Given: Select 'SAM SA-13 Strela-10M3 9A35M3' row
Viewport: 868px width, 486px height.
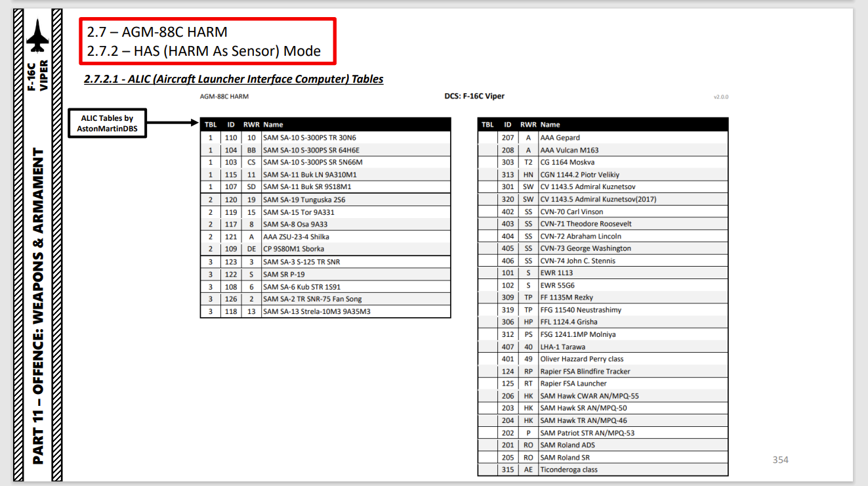Looking at the screenshot, I should pos(325,311).
